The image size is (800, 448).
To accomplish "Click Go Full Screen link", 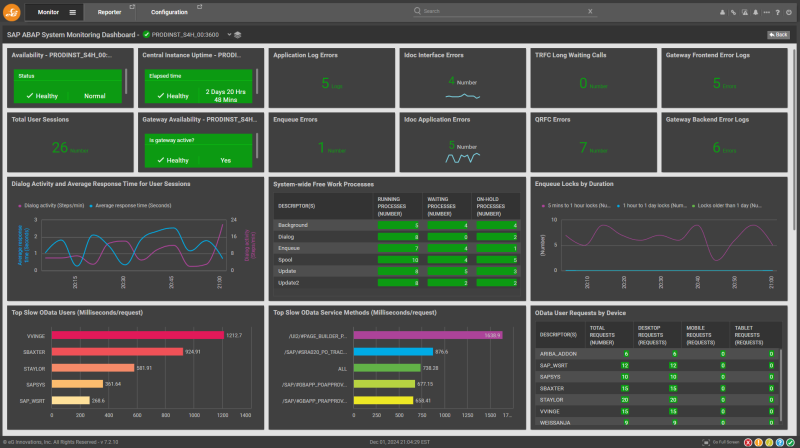I will pos(723,441).
